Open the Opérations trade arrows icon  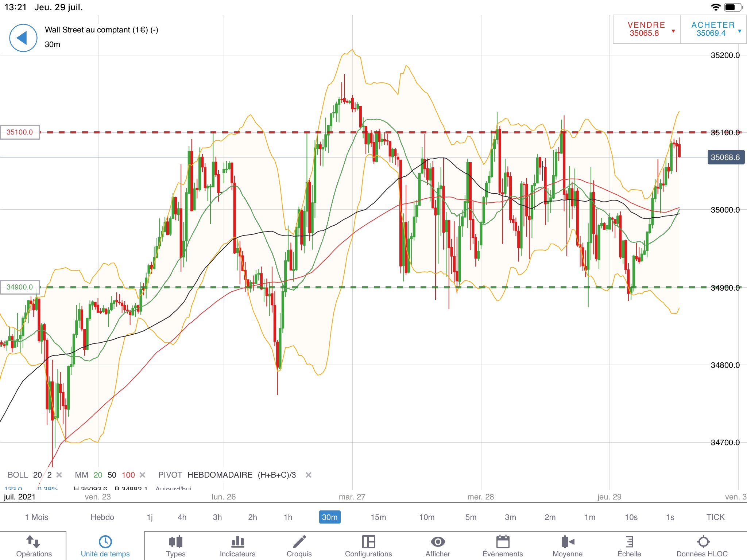pos(34,542)
